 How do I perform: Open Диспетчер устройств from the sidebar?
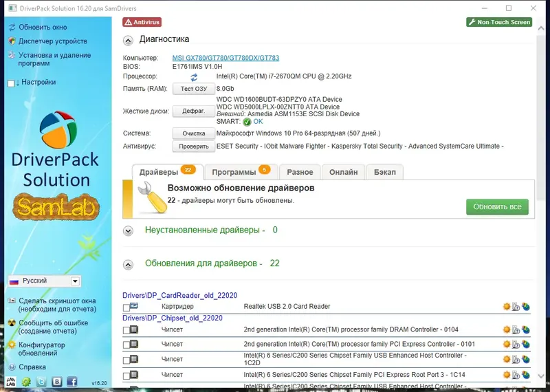tap(53, 41)
